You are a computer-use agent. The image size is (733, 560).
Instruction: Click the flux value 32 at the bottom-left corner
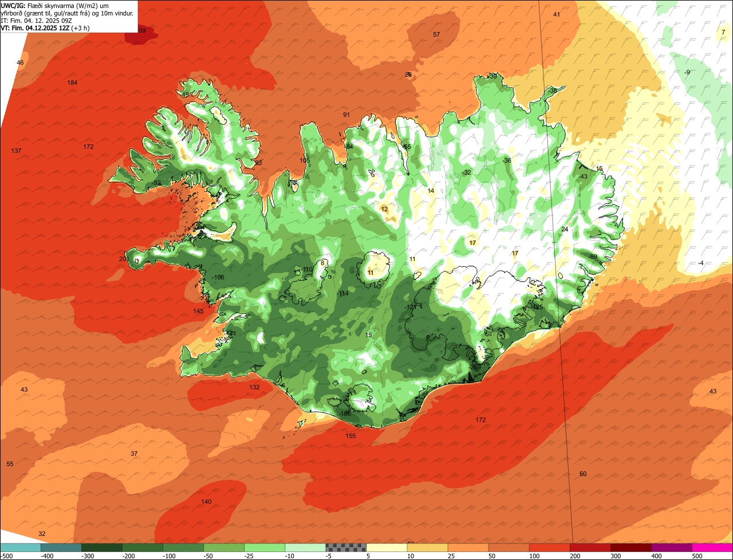pos(42,534)
